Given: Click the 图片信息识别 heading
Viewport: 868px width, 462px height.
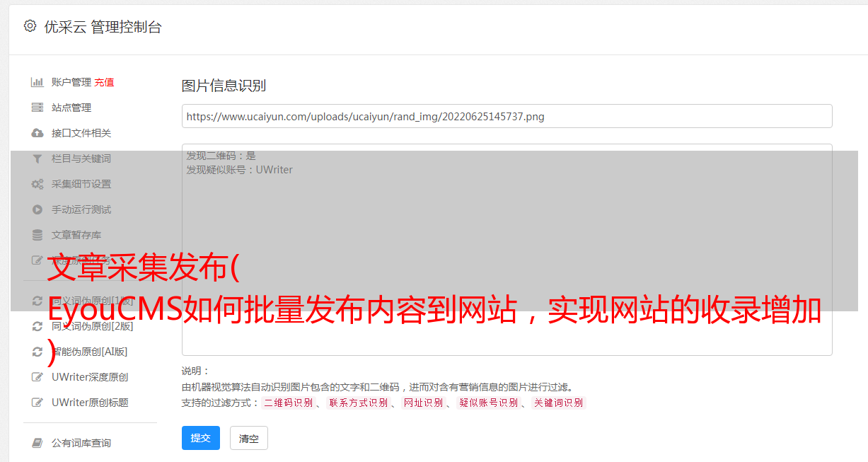Looking at the screenshot, I should (224, 86).
